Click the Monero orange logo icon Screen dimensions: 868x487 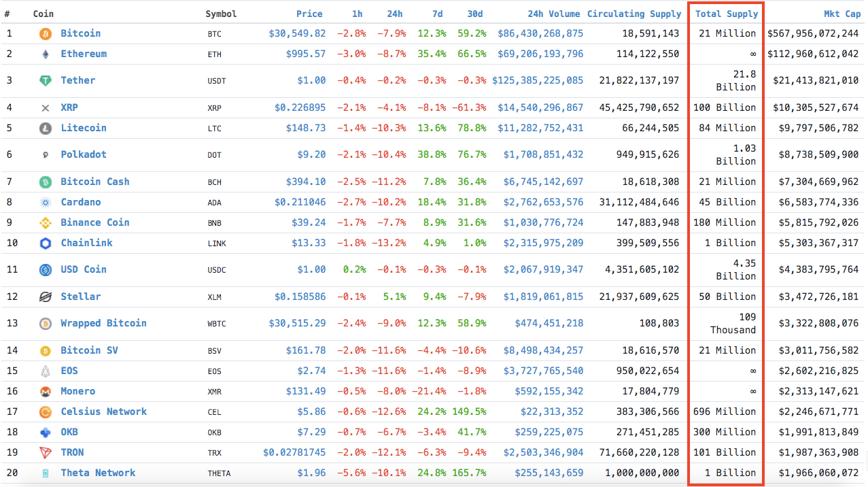coord(46,391)
